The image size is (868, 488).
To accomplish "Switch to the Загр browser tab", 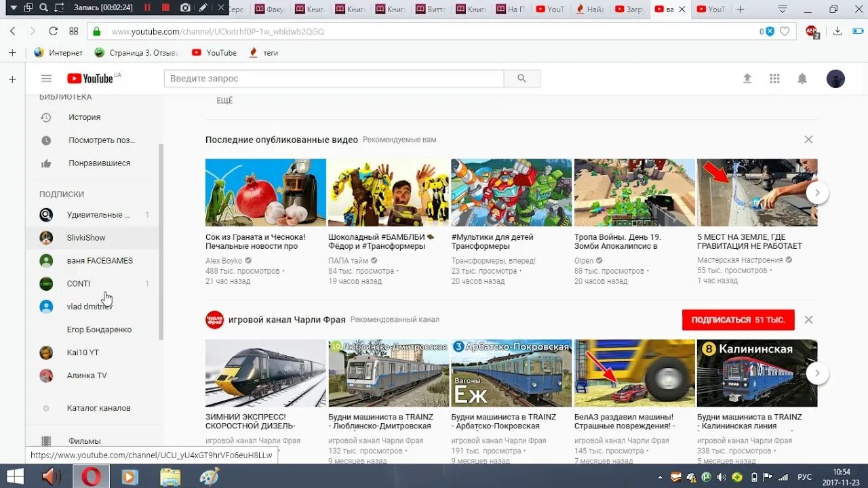I will coord(630,9).
